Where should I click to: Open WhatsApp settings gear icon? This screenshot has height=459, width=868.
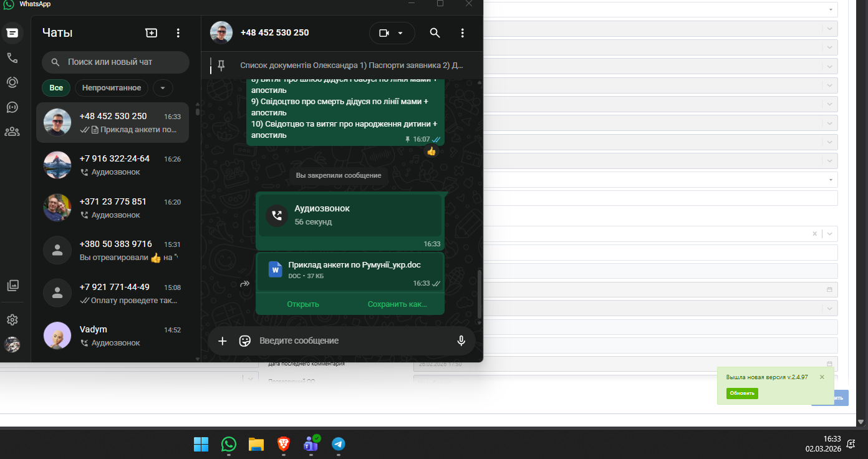click(x=12, y=320)
